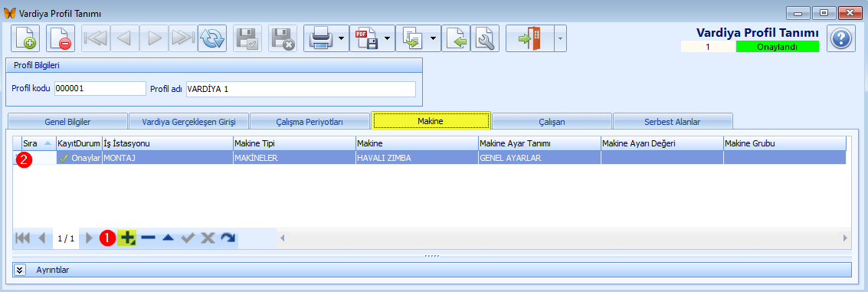The height and width of the screenshot is (292, 868).
Task: Click the İş İstasyonu column header
Action: pyautogui.click(x=168, y=143)
